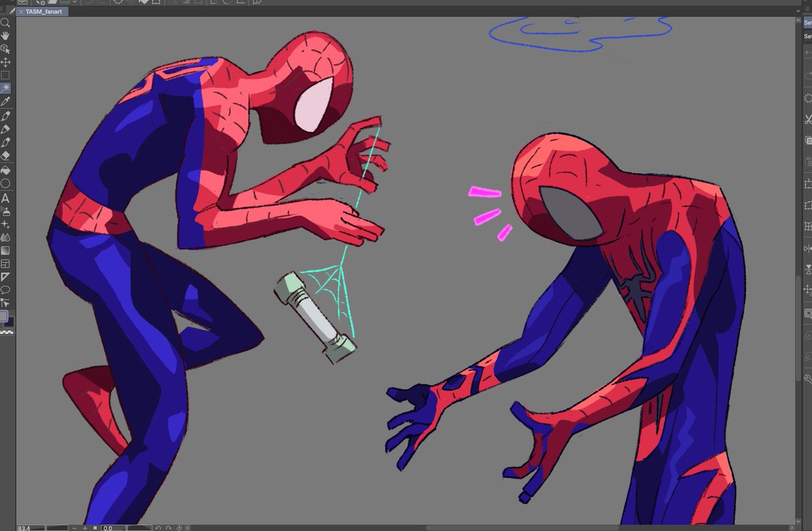This screenshot has height=531, width=812.
Task: Fit canvas using the square button
Action: pos(95,528)
